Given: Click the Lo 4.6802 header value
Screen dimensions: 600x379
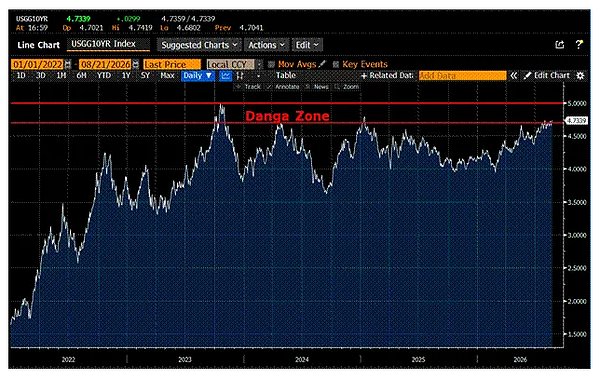Looking at the screenshot, I should (180, 28).
